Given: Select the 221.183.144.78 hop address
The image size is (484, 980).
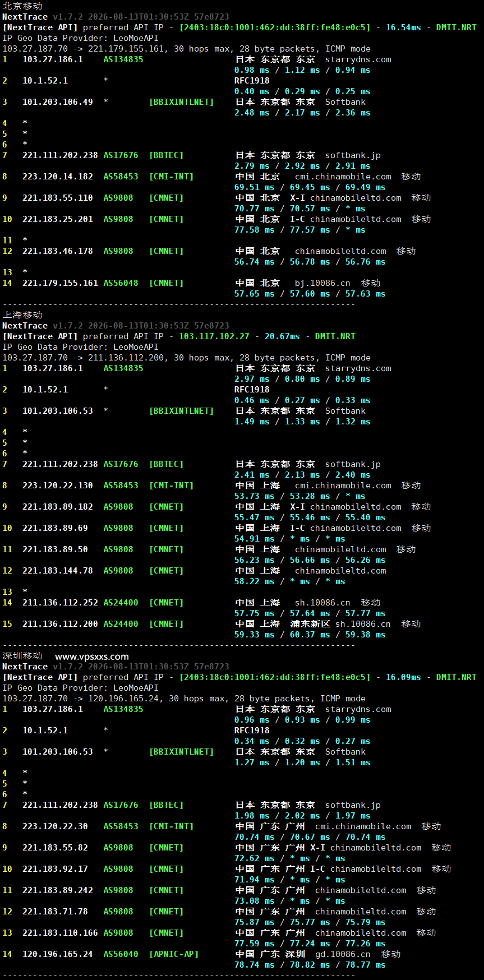Looking at the screenshot, I should (x=58, y=571).
